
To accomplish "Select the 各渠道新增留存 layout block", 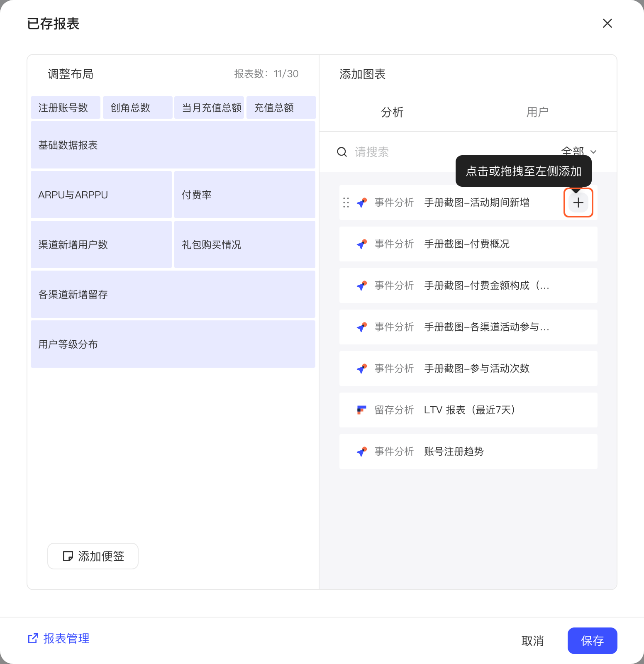I will click(x=173, y=294).
